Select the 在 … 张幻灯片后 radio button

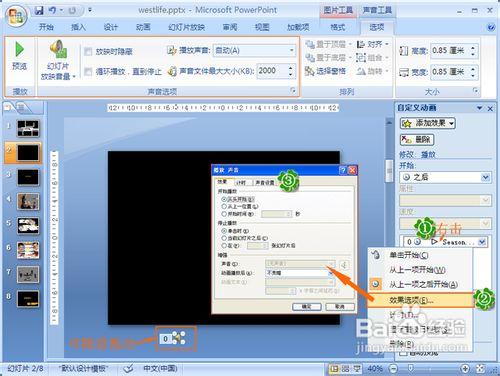coord(224,246)
